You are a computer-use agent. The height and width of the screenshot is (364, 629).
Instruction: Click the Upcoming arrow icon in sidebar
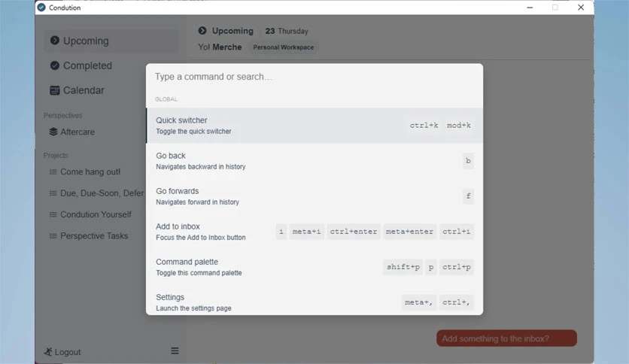(x=55, y=41)
